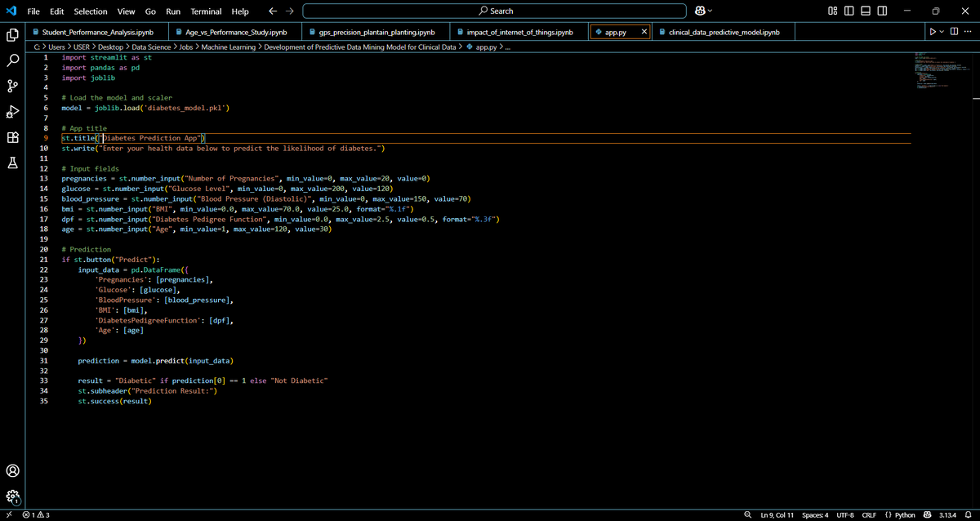Open the Testing flask view
Image resolution: width=980 pixels, height=521 pixels.
tap(12, 163)
